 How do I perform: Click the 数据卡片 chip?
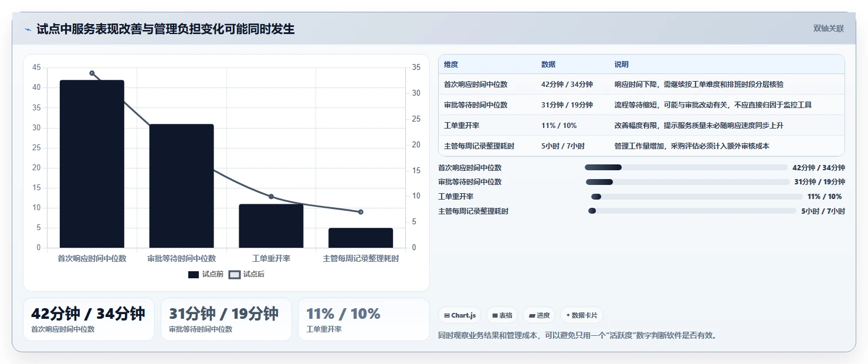click(581, 315)
